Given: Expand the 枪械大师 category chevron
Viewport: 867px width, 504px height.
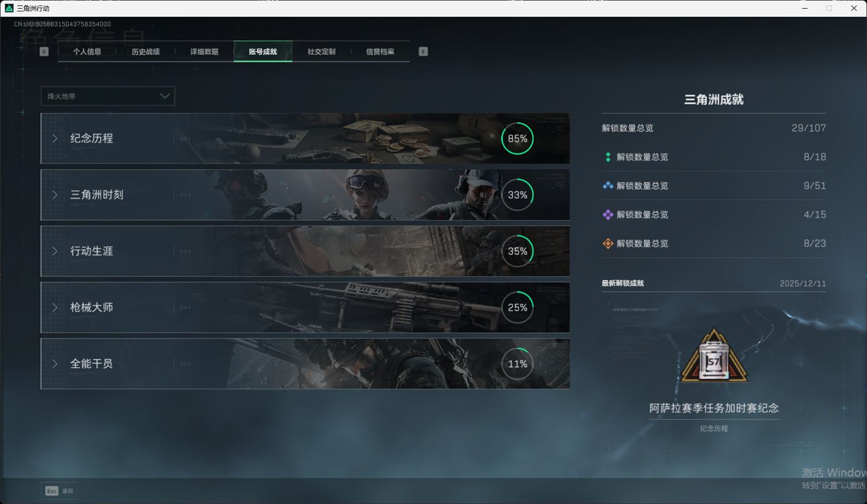Looking at the screenshot, I should pos(55,307).
